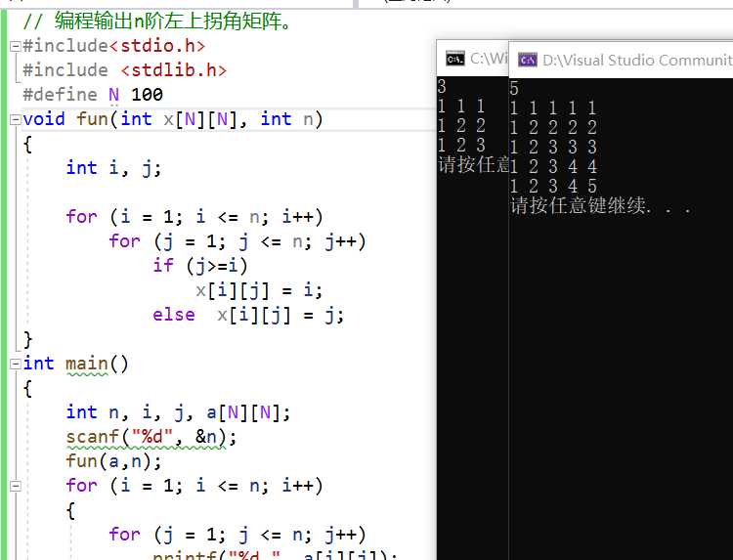Activate the D:\Visual Studio Communit title bar
The image size is (733, 560).
pos(621,61)
